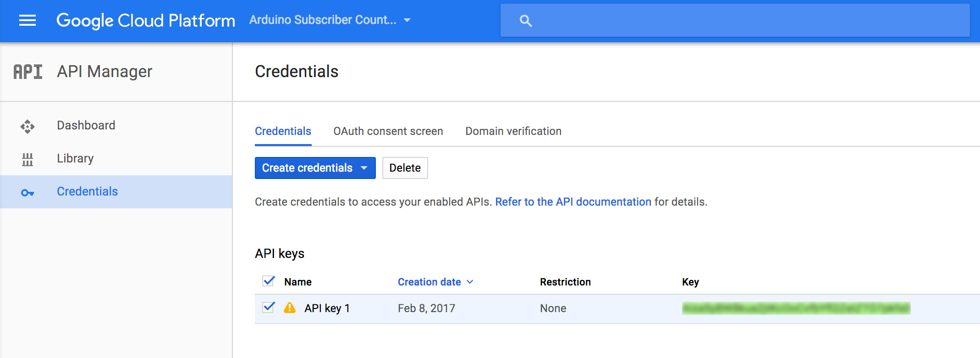Open the Arduino Subscriber Count project selector
The width and height of the screenshot is (980, 358).
pyautogui.click(x=330, y=20)
